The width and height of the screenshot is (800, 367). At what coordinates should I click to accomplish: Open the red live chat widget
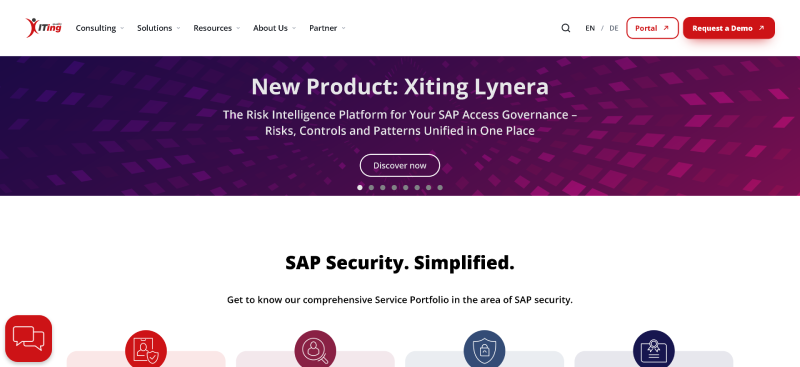(29, 338)
